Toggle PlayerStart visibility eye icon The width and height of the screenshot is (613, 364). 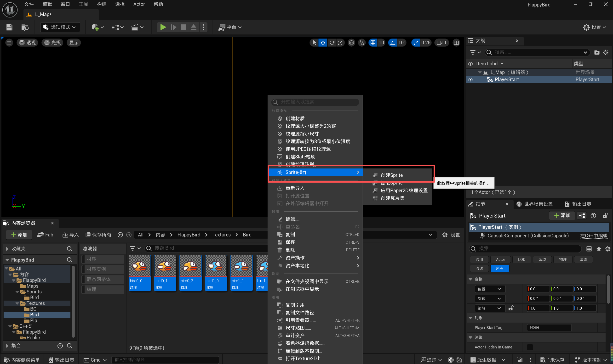[470, 79]
